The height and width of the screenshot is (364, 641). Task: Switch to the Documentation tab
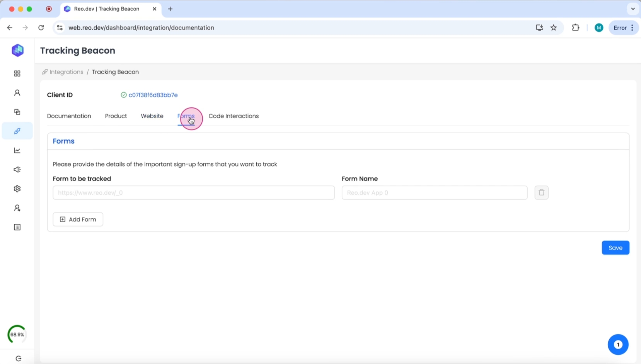tap(69, 116)
